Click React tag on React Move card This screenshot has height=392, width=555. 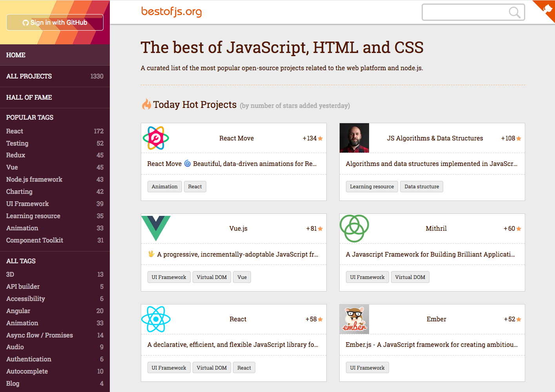(x=195, y=186)
